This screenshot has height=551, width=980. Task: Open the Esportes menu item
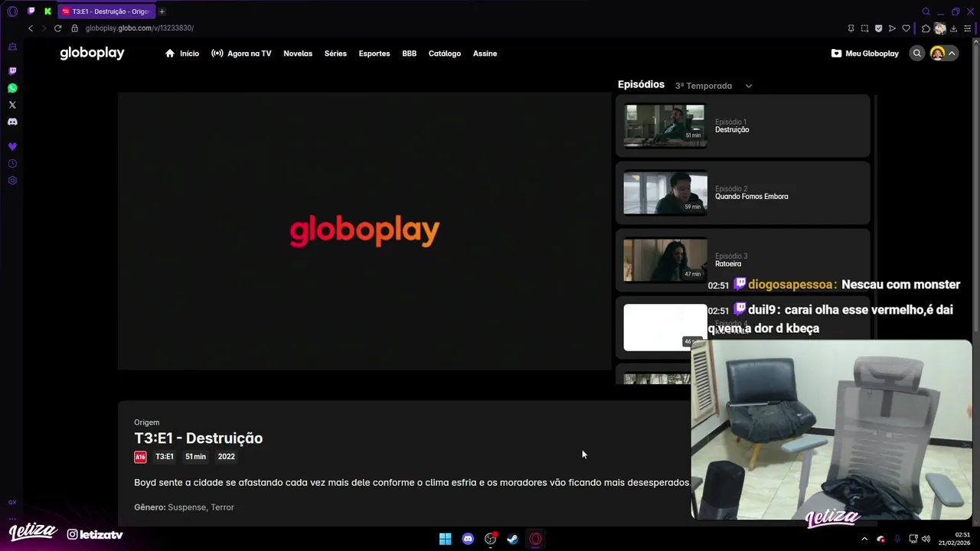(x=374, y=54)
